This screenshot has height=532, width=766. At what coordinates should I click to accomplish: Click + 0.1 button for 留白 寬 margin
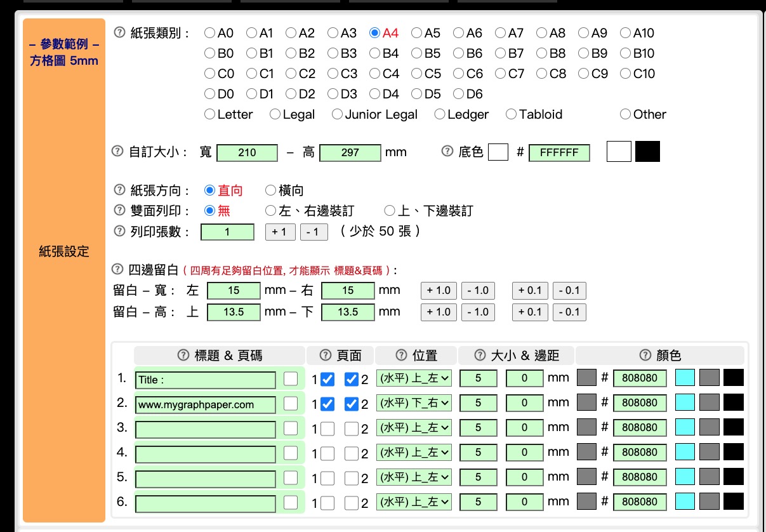530,291
